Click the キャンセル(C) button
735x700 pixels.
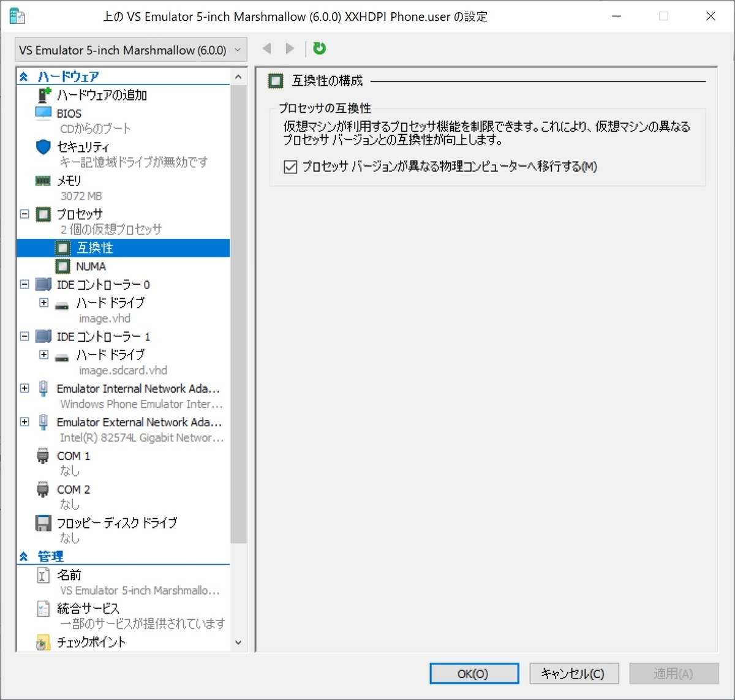(574, 674)
